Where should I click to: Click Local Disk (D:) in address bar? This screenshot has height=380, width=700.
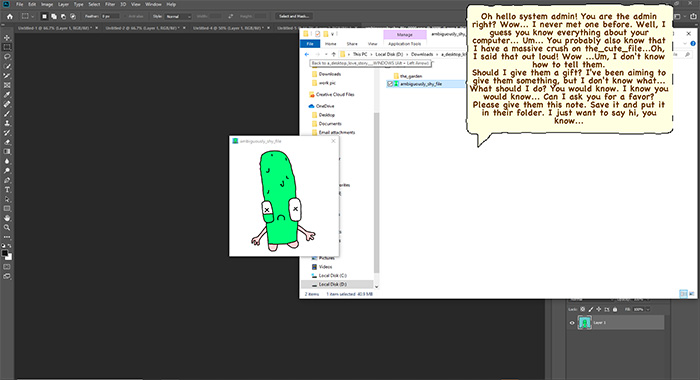[389, 54]
